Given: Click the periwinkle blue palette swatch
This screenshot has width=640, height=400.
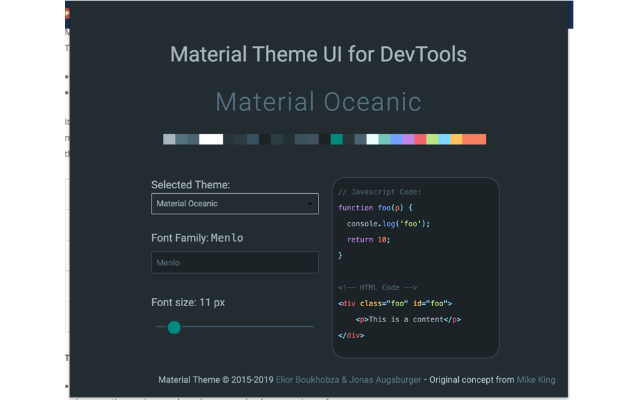Looking at the screenshot, I should tap(396, 139).
